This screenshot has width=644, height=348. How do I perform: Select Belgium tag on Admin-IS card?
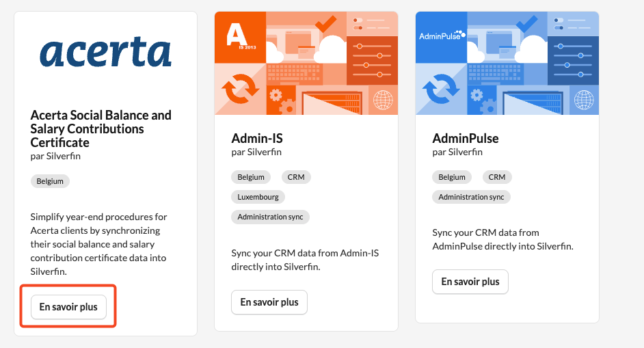(251, 177)
